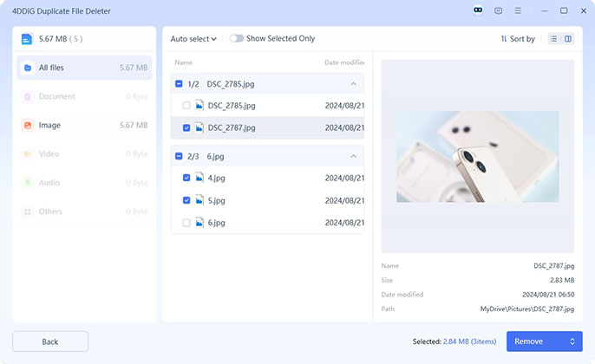Click the DSC_2785.jpg file name in file row

point(232,106)
